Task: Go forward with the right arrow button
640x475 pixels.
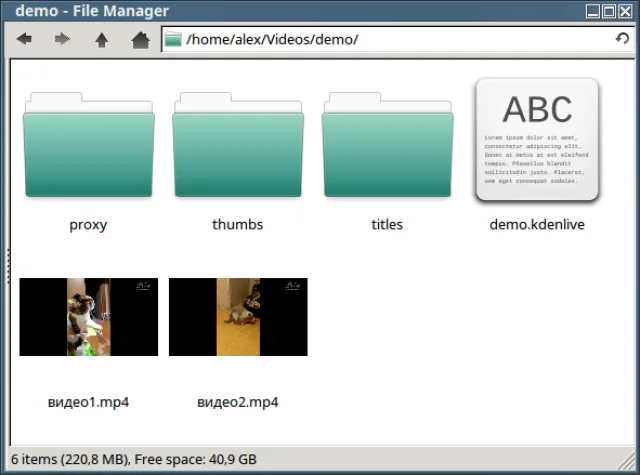Action: [x=62, y=39]
